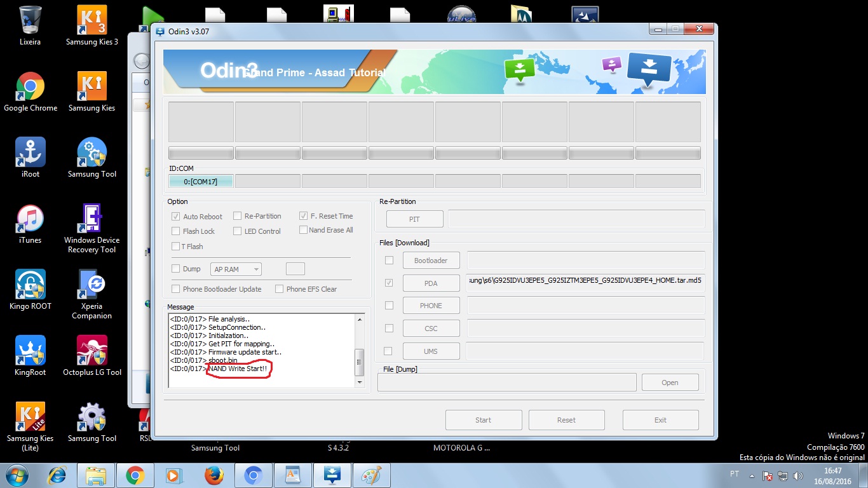Select the iRoot anchor desktop icon

(x=30, y=158)
